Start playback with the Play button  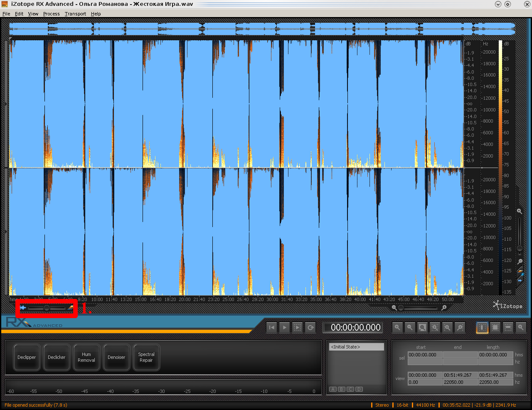(x=284, y=328)
